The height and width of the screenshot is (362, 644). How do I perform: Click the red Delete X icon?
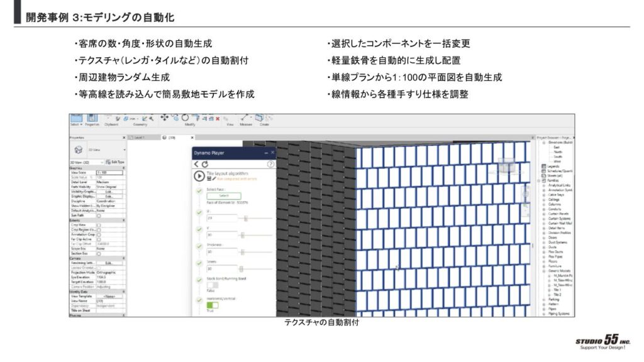218,119
